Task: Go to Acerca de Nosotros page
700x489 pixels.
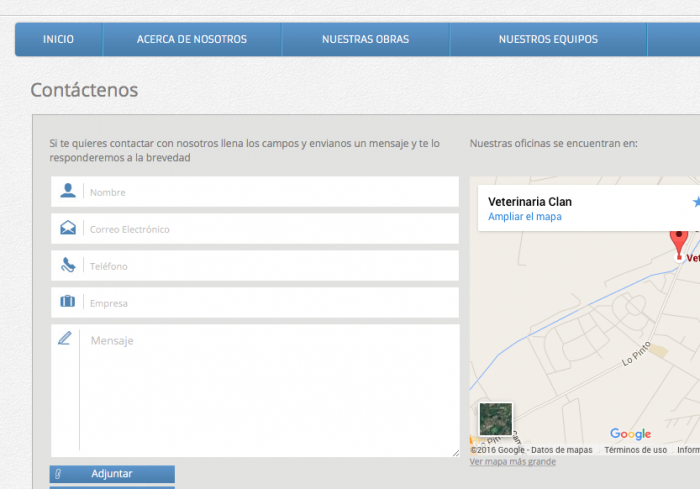Action: tap(191, 40)
